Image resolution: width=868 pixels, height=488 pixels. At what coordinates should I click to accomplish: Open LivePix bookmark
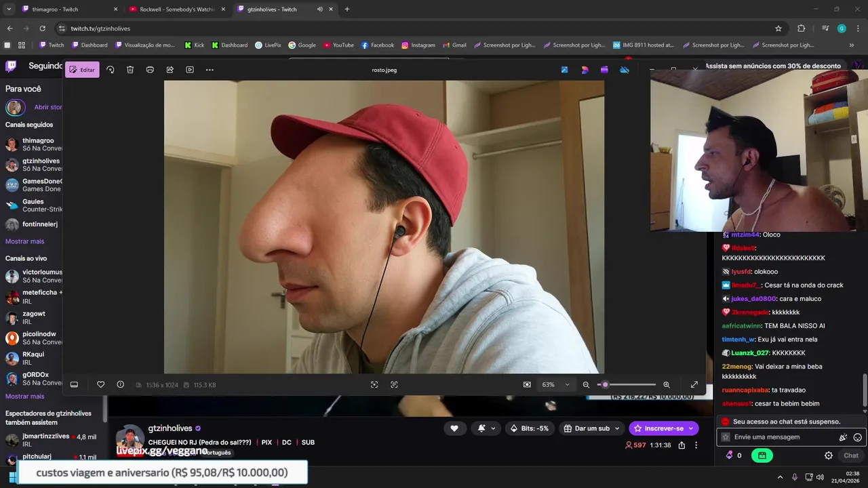pyautogui.click(x=268, y=45)
